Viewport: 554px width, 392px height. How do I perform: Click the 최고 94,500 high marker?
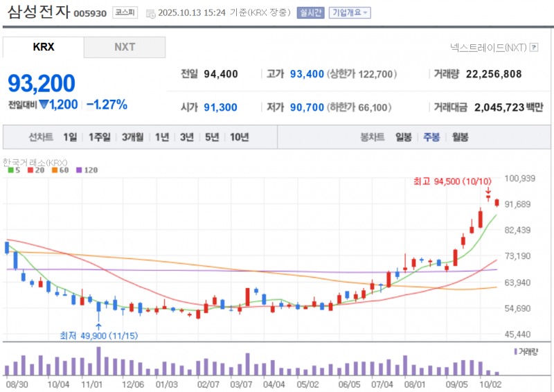coord(452,181)
